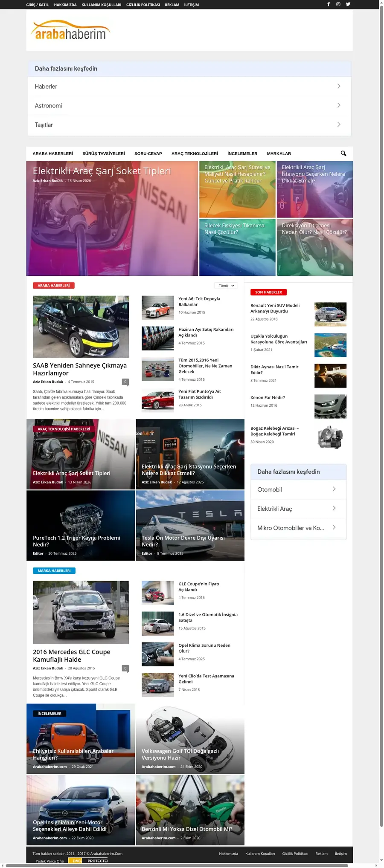Open the footer Kullanım Koşulları link
Viewport: 384px width, 868px height.
click(260, 854)
